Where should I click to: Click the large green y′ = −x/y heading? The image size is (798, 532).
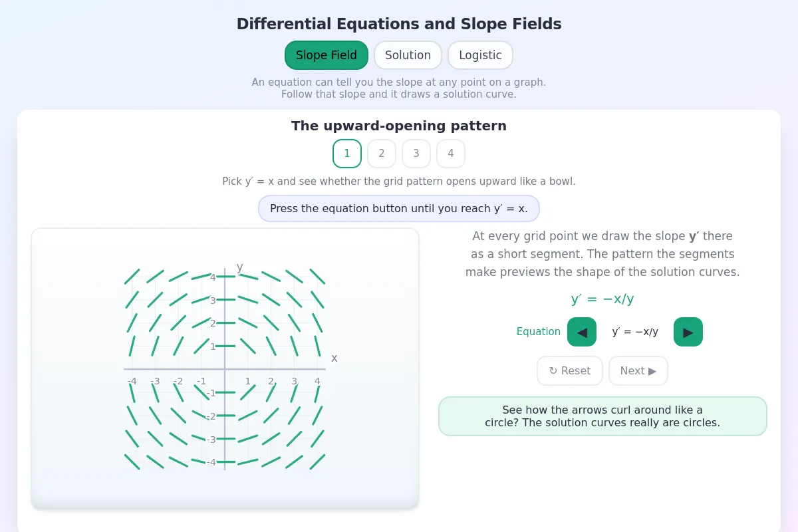click(602, 299)
